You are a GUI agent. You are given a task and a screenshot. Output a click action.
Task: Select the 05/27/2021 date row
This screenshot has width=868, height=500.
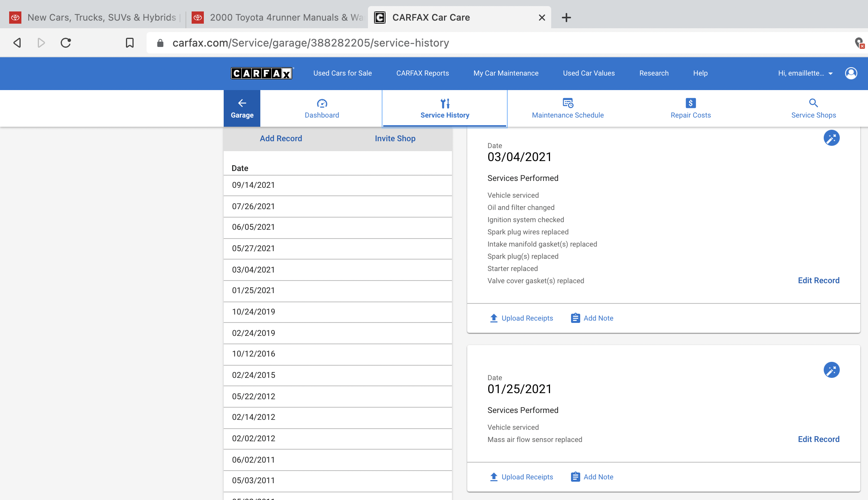click(x=338, y=249)
